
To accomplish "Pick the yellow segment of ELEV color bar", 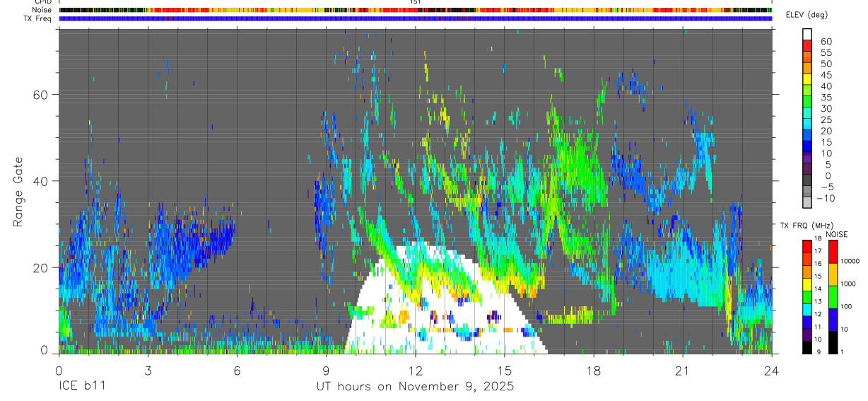I will point(808,79).
